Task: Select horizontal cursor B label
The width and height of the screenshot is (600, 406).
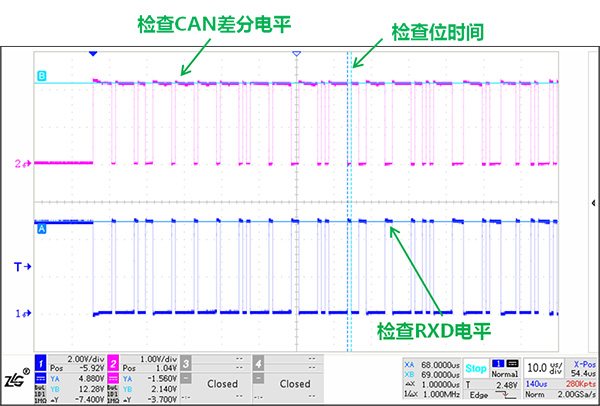Action: click(x=42, y=76)
